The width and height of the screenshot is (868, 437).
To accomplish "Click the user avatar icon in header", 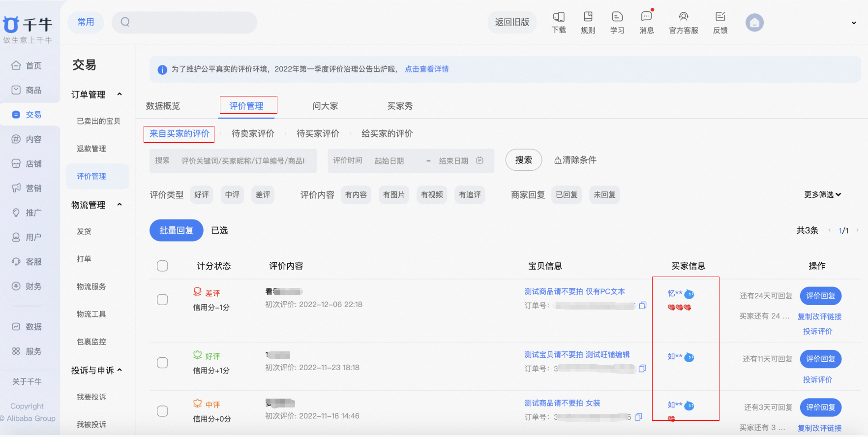I will click(x=754, y=23).
